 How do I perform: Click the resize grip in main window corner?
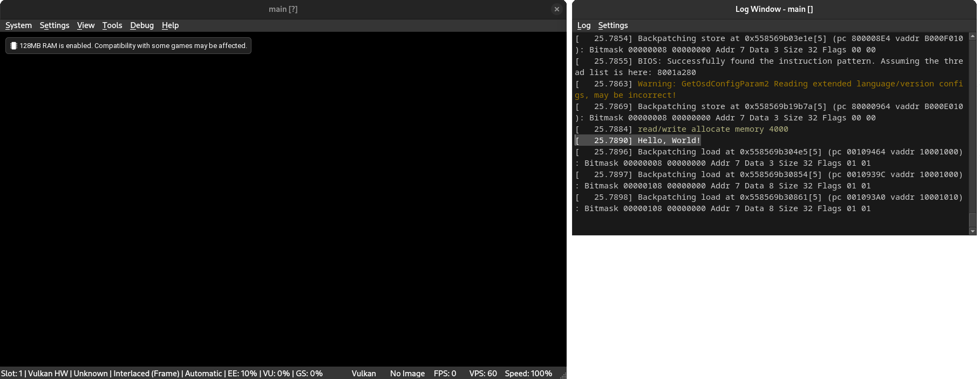(x=563, y=375)
